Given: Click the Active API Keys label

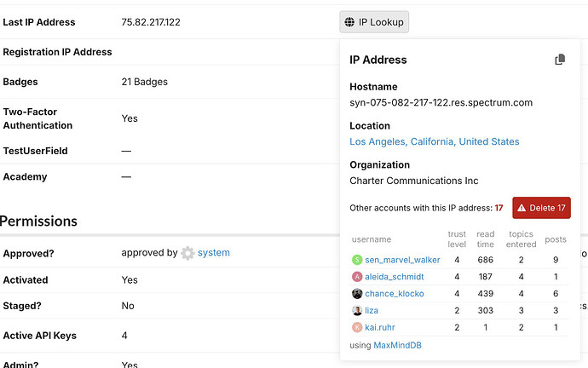Looking at the screenshot, I should 40,336.
